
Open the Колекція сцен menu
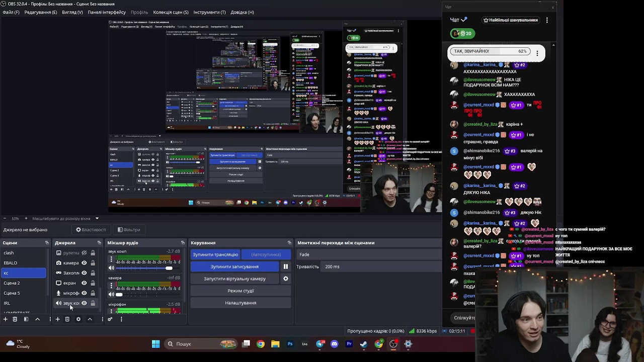pyautogui.click(x=171, y=12)
